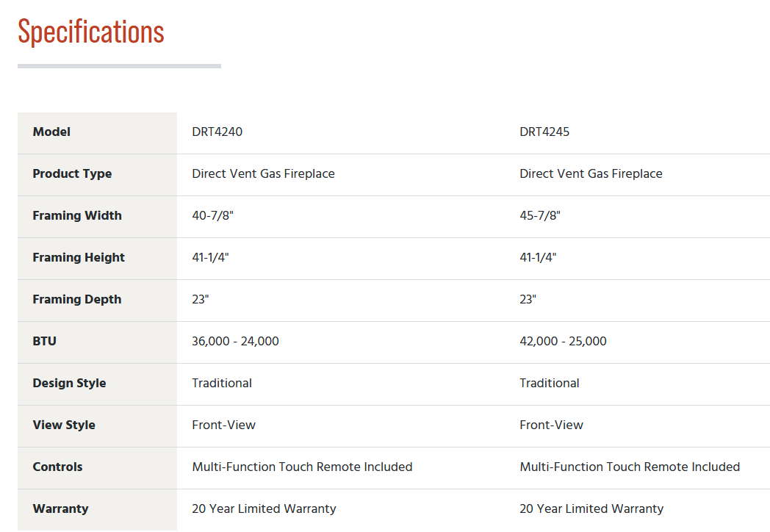Click the 36,000 - 24,000 BTU value

coord(235,341)
